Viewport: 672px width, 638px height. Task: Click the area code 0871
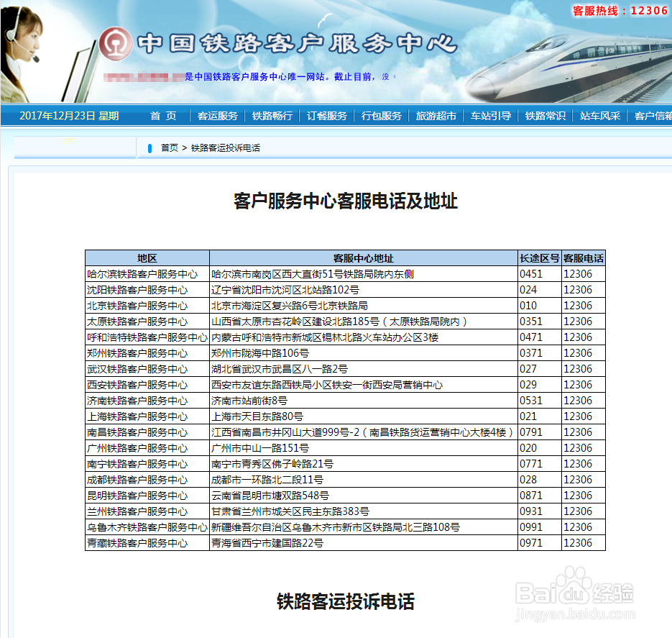pos(531,496)
